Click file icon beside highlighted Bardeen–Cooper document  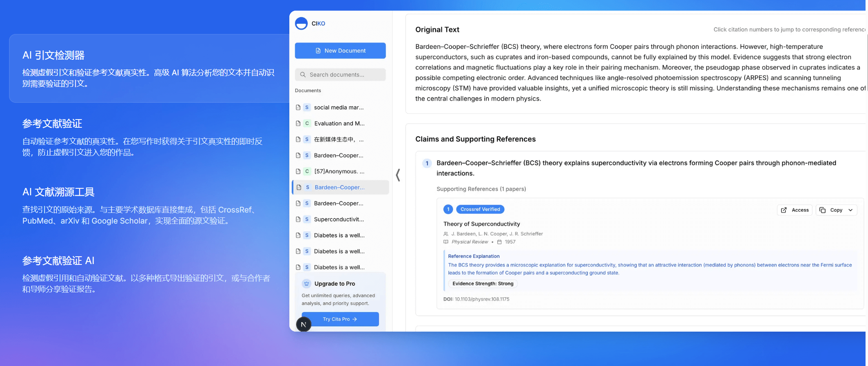(299, 188)
